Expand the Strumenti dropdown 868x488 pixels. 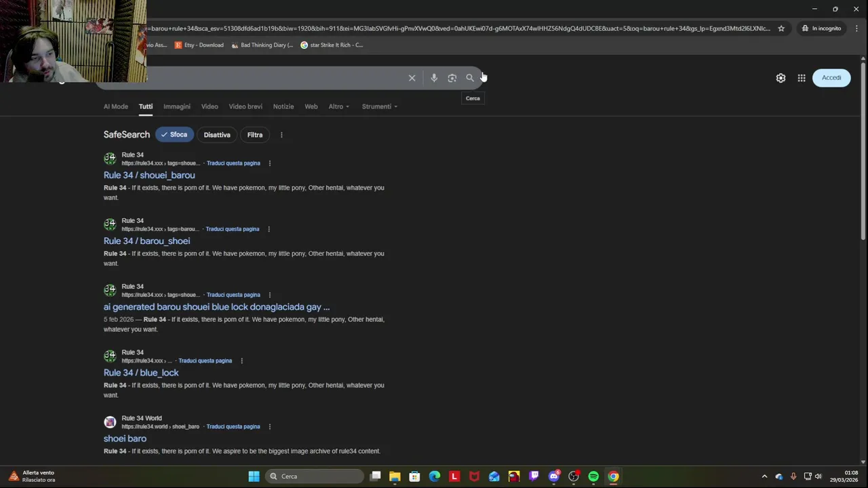pyautogui.click(x=380, y=106)
